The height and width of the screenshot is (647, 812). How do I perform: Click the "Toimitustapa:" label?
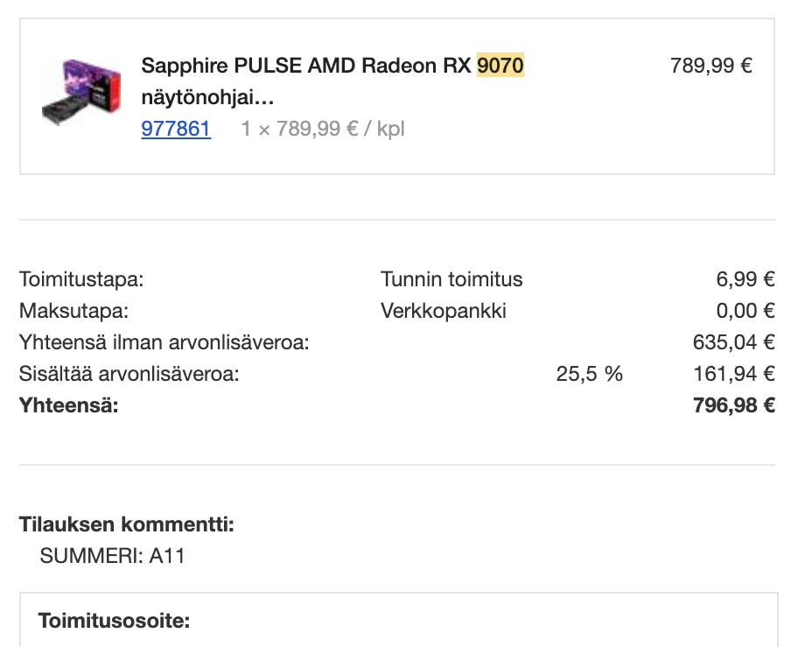[x=81, y=279]
